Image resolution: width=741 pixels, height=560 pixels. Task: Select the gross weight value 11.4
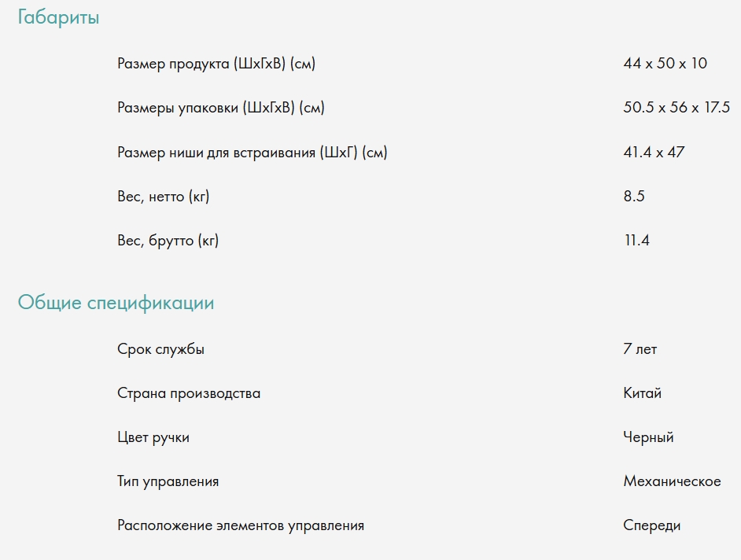(636, 240)
